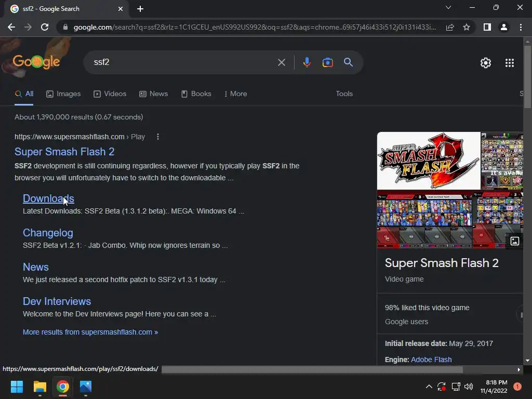Search by image with the camera icon
The image size is (532, 399).
click(327, 62)
